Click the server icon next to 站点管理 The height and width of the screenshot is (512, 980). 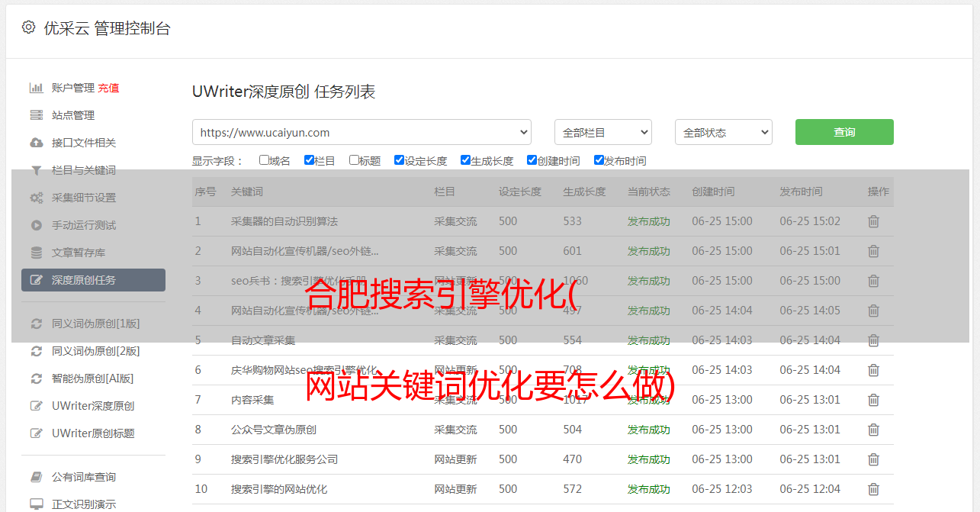[x=36, y=115]
